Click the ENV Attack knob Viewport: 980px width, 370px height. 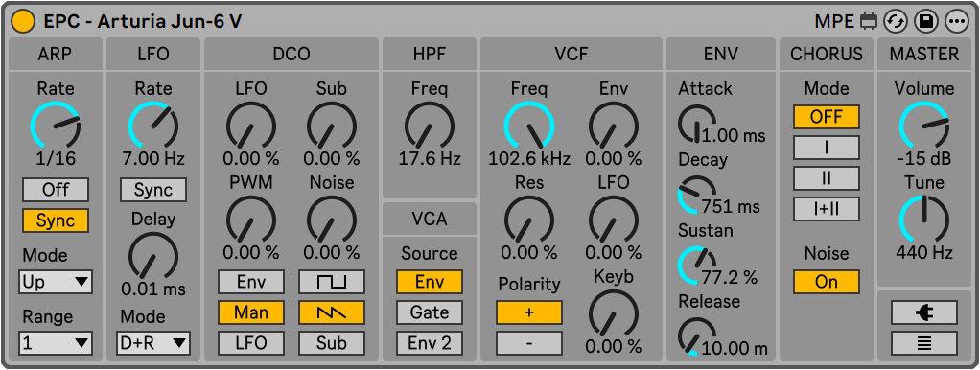tap(697, 124)
